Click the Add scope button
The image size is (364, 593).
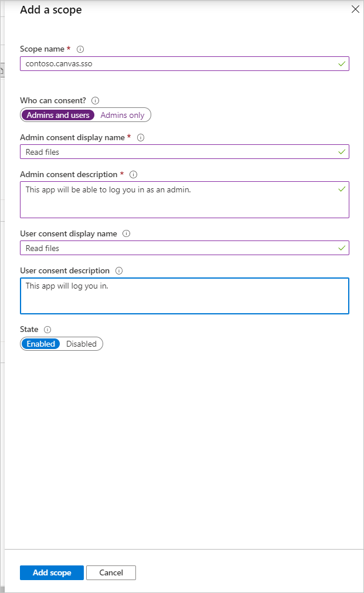52,572
